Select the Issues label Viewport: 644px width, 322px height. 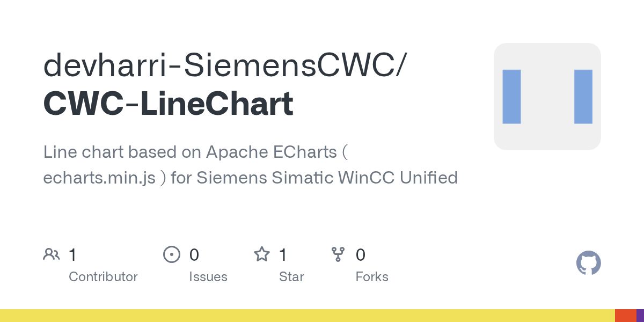(208, 277)
